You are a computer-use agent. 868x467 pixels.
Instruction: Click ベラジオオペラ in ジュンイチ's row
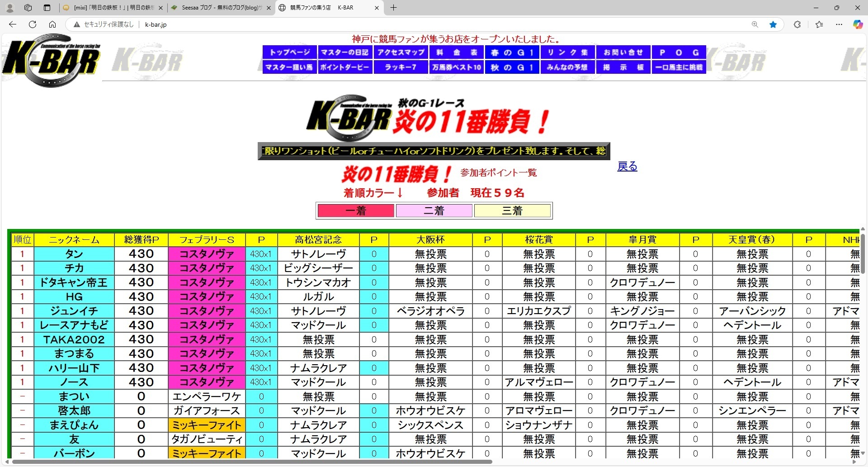[431, 311]
